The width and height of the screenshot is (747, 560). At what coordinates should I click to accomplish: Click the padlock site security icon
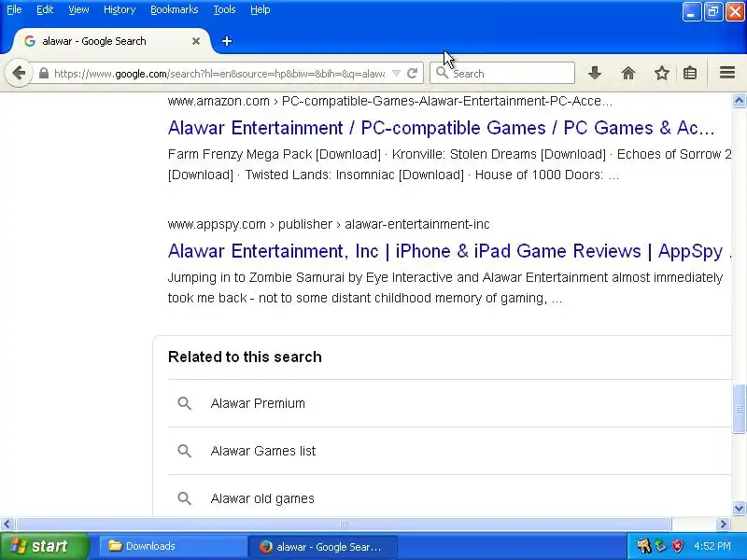pos(44,74)
